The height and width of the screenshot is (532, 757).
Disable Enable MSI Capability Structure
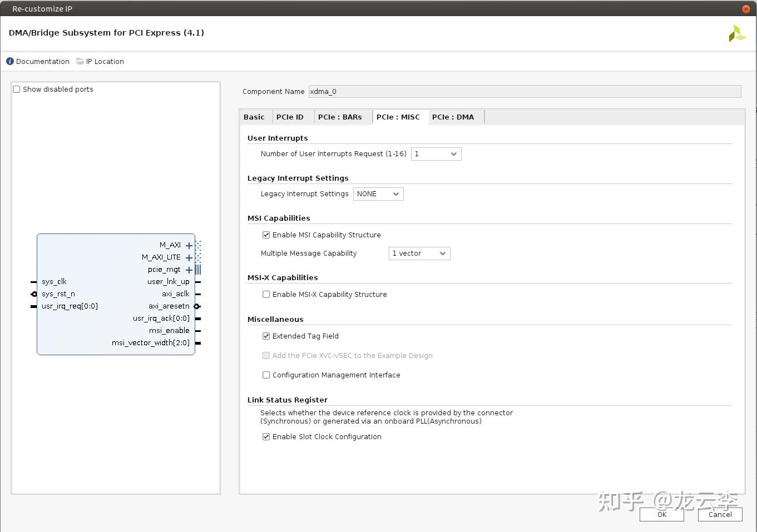266,235
